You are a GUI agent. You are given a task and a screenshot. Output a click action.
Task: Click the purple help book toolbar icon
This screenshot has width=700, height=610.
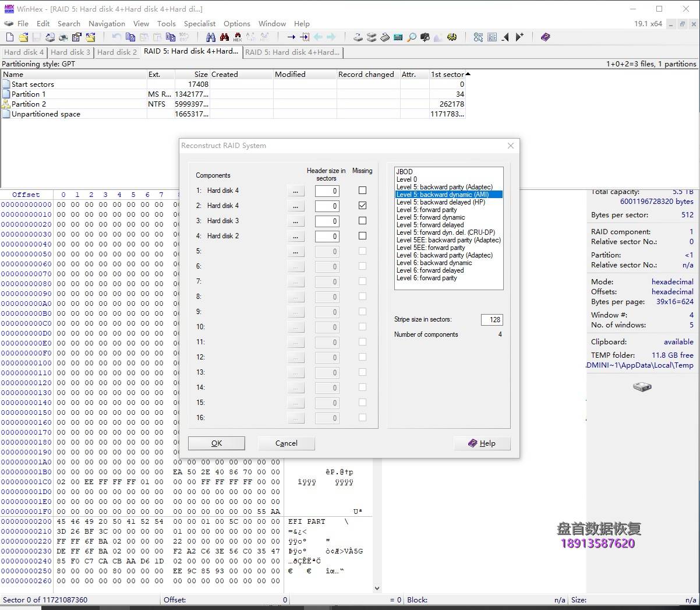pyautogui.click(x=545, y=37)
